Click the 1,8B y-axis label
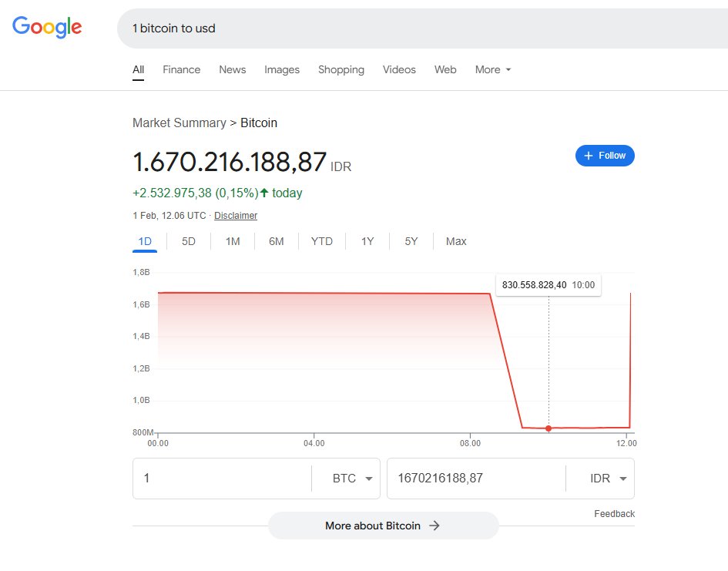The image size is (728, 571). tap(141, 272)
